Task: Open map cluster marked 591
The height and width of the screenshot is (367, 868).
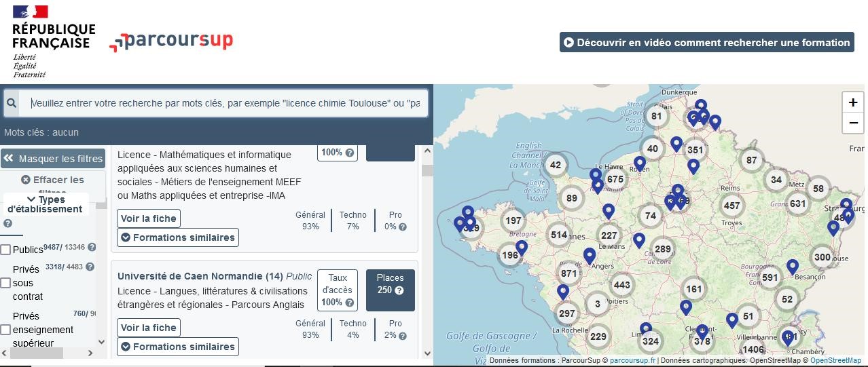Action: coord(770,277)
